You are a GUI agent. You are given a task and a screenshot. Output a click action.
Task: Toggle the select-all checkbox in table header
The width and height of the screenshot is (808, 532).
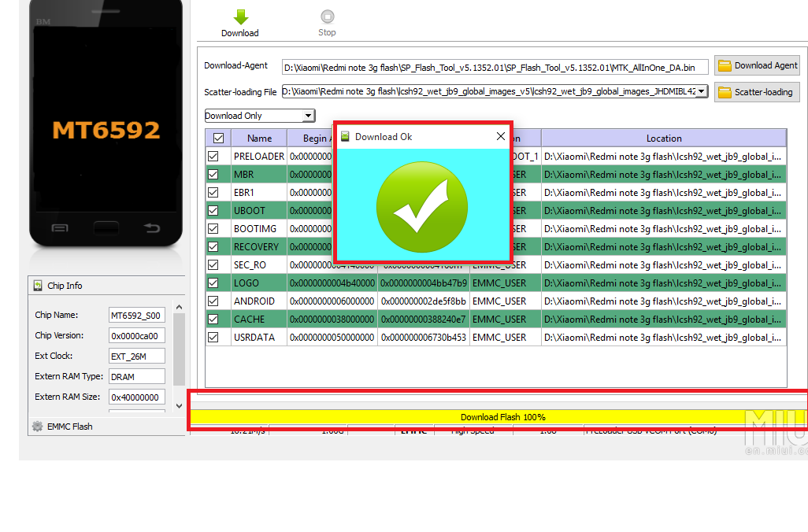(x=218, y=139)
